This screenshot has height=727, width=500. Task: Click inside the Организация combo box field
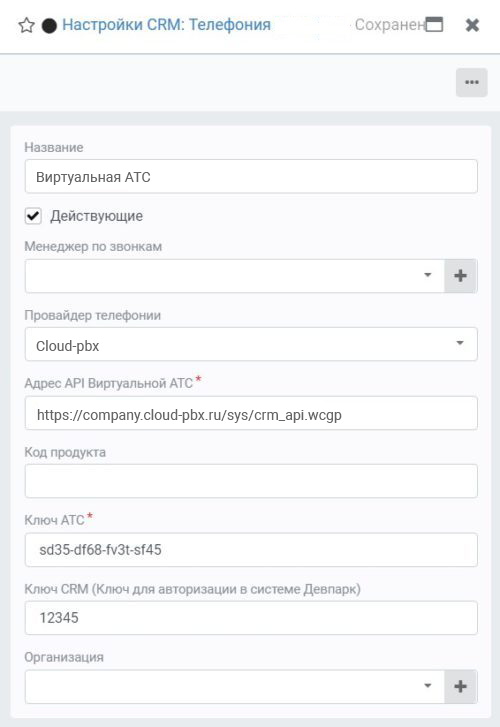[223, 686]
